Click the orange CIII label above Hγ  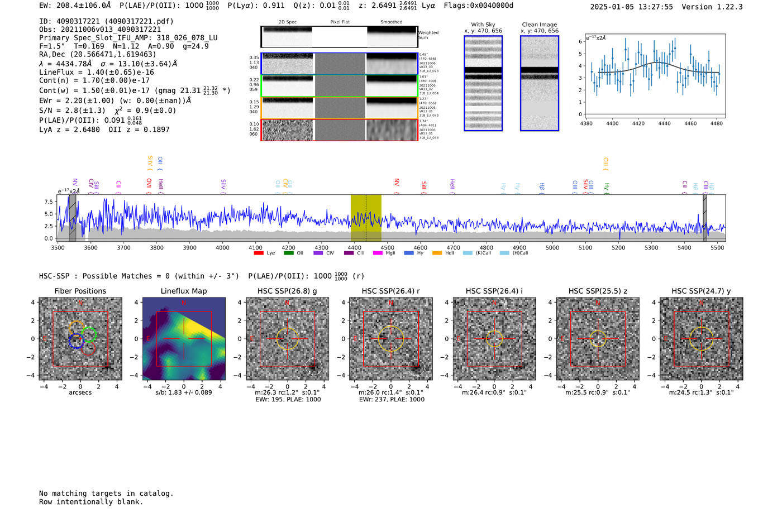click(x=605, y=164)
